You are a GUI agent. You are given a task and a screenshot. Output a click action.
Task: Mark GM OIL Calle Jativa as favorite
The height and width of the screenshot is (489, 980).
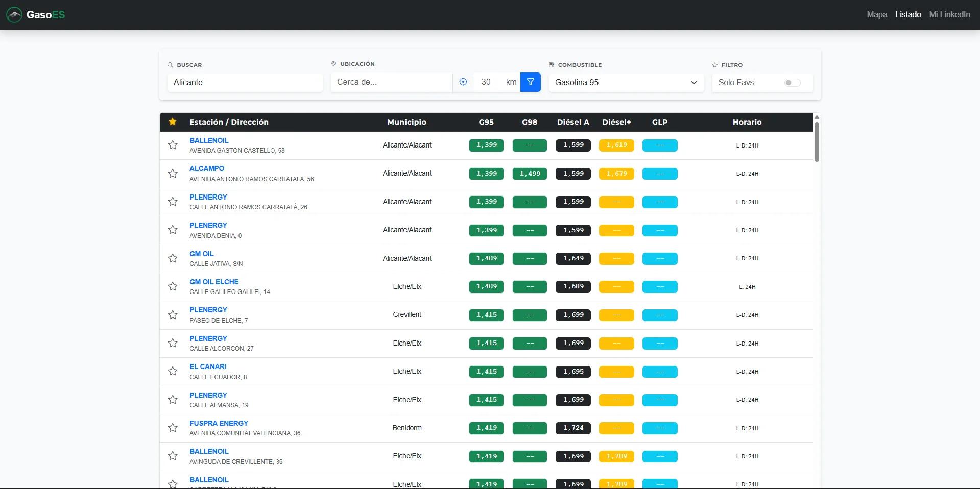pos(173,258)
